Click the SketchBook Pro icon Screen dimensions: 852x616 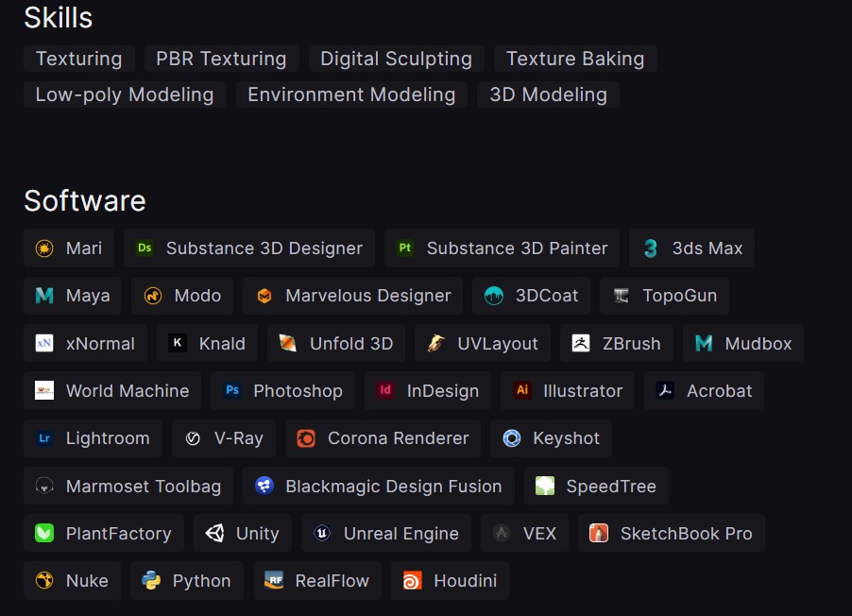[599, 533]
